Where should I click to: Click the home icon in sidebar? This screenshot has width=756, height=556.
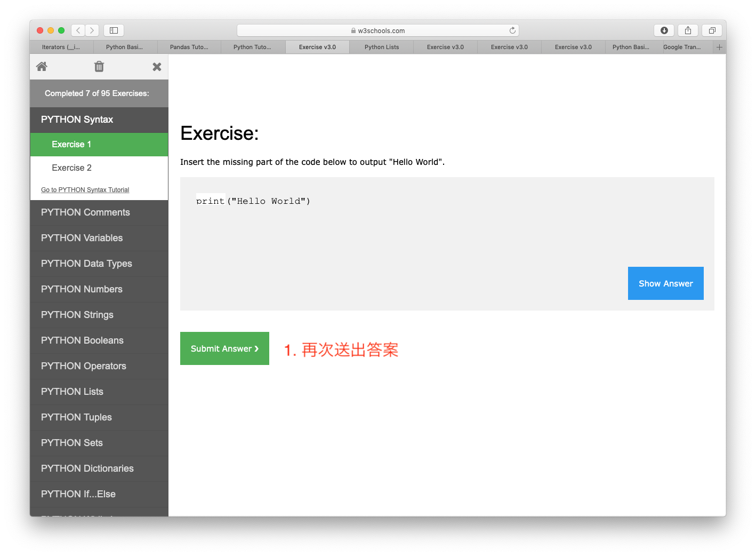[x=42, y=67]
